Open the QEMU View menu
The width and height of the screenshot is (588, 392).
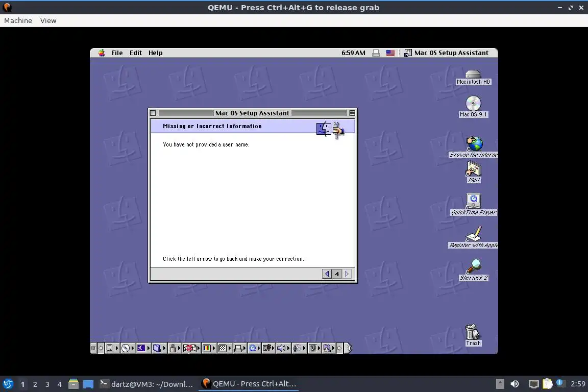(x=48, y=20)
